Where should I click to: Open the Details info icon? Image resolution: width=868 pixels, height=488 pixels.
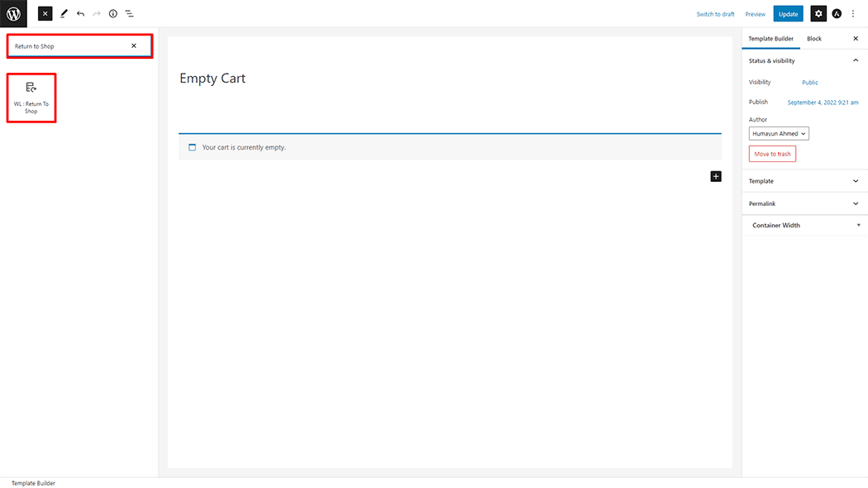[x=113, y=14]
